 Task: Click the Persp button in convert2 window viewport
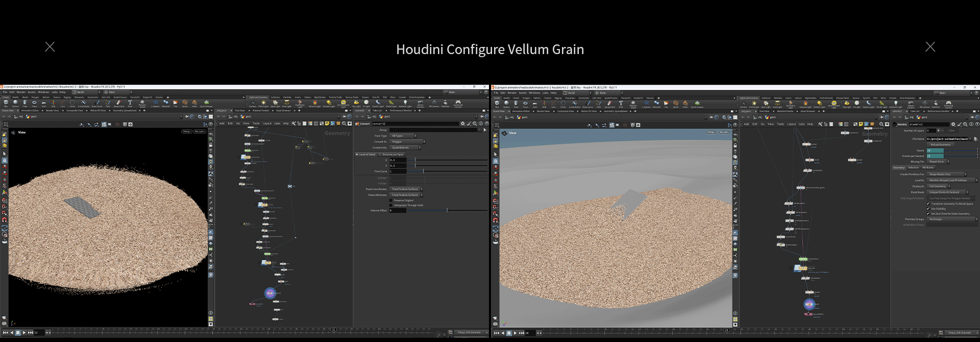coord(187,132)
